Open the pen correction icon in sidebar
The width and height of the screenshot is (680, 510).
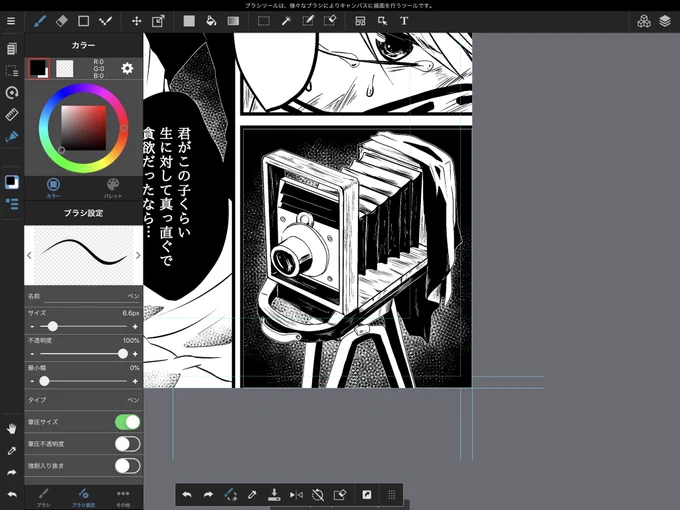coord(12,137)
